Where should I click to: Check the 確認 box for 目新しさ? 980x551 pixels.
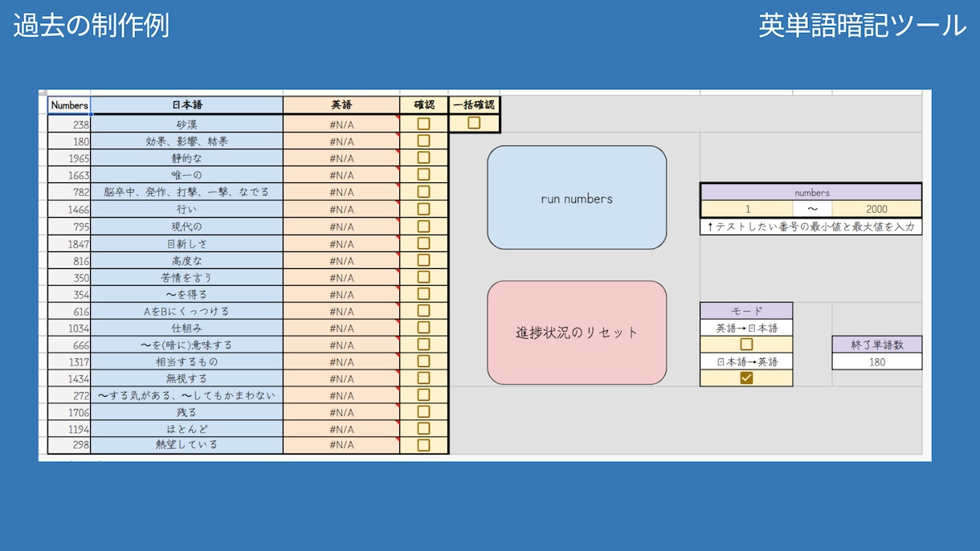pos(423,243)
